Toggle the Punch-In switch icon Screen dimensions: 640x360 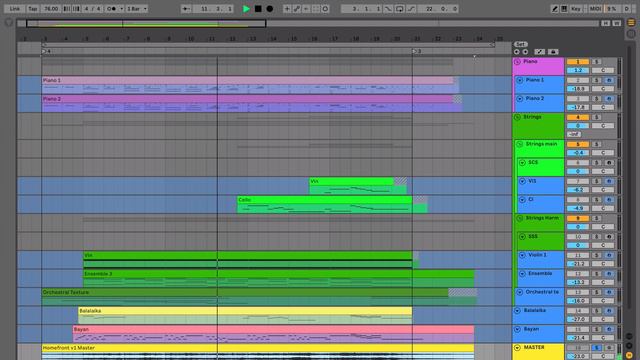pyautogui.click(x=388, y=9)
